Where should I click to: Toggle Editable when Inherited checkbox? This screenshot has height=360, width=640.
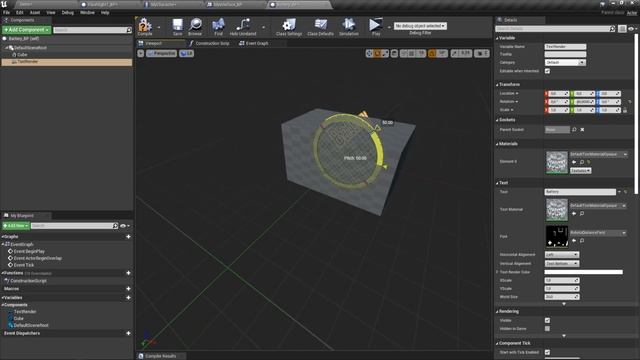click(547, 71)
